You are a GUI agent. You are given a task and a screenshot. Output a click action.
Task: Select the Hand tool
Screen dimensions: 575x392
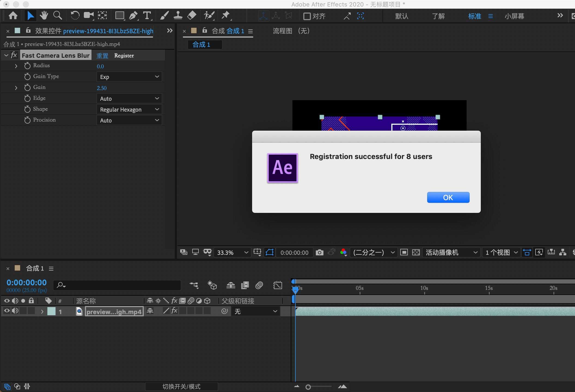tap(44, 16)
